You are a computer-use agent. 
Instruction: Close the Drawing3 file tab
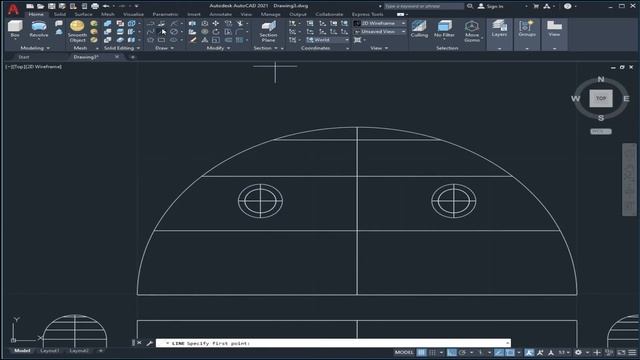pos(117,57)
